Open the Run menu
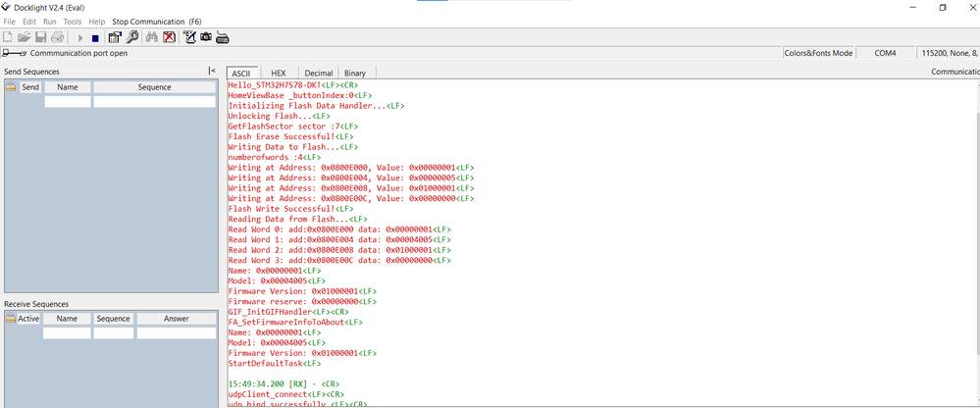 click(50, 22)
